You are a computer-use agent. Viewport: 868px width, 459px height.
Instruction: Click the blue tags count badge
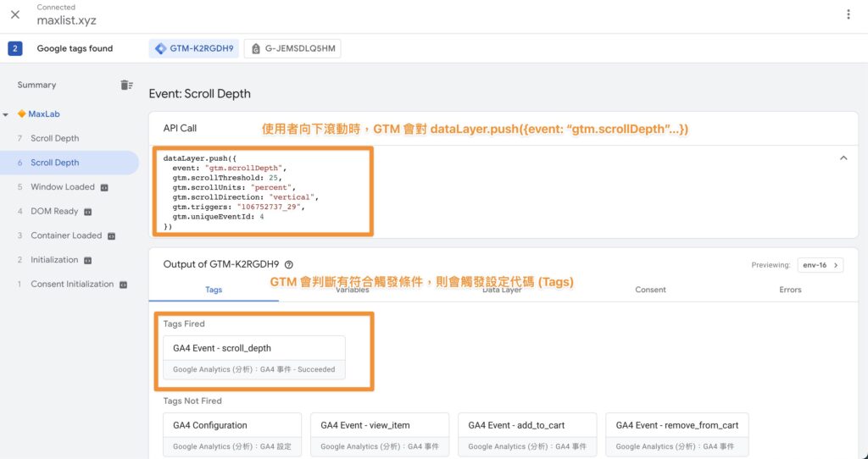pos(15,48)
